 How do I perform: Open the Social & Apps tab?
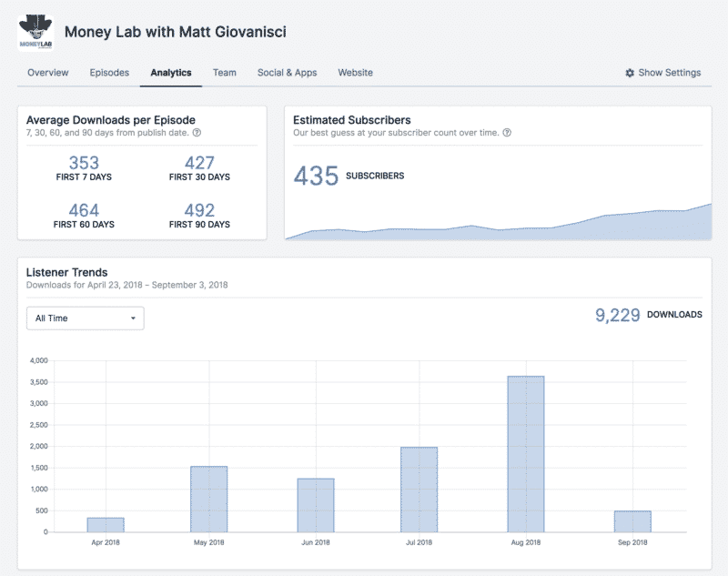[287, 73]
